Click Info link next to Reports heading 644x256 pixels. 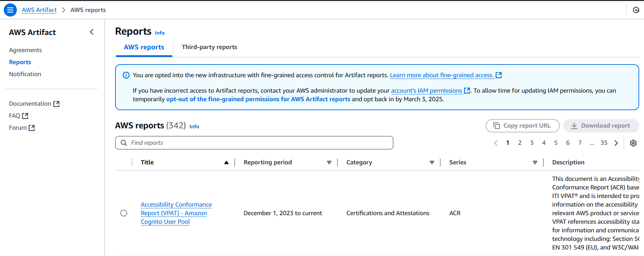[x=159, y=33]
